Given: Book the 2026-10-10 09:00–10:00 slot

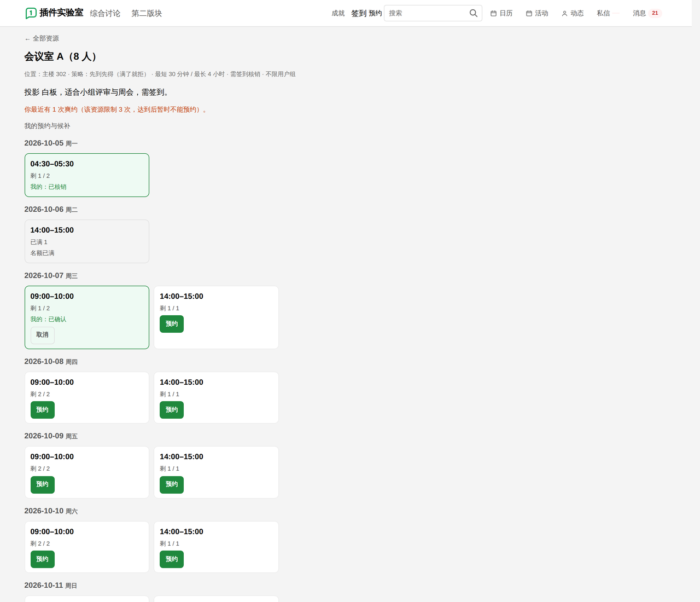Looking at the screenshot, I should coord(42,559).
